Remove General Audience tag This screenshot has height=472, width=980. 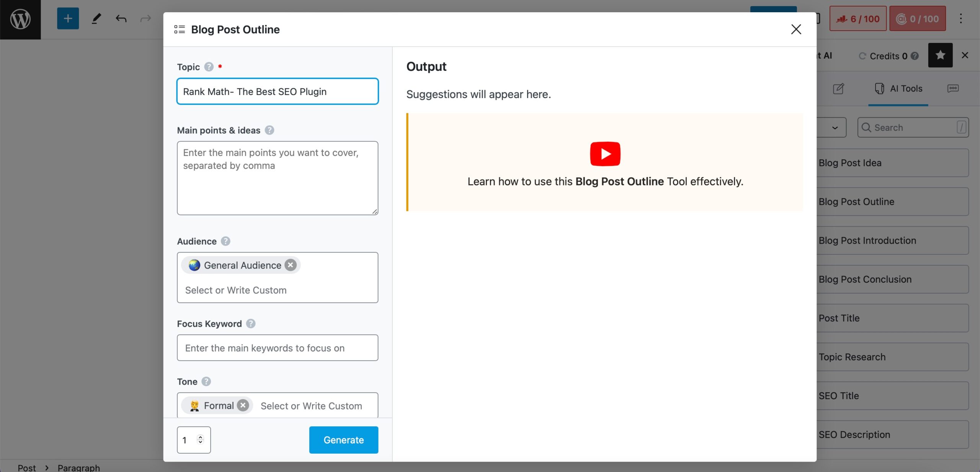(x=291, y=265)
